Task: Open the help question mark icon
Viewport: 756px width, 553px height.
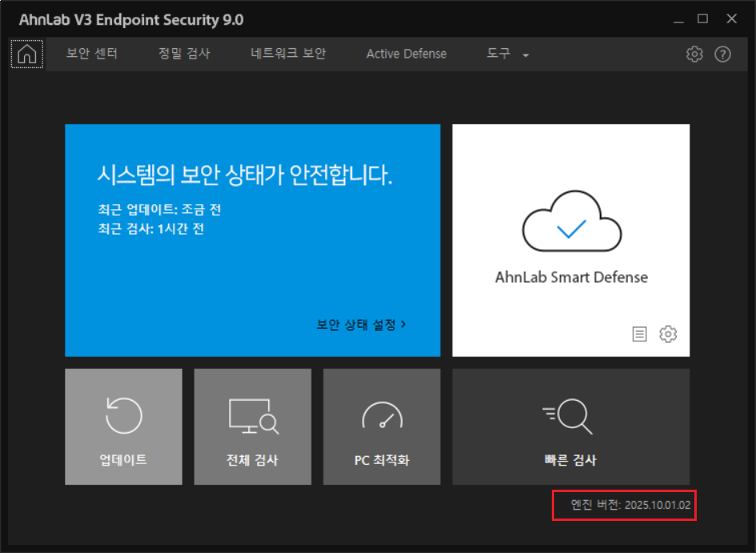Action: pyautogui.click(x=722, y=54)
